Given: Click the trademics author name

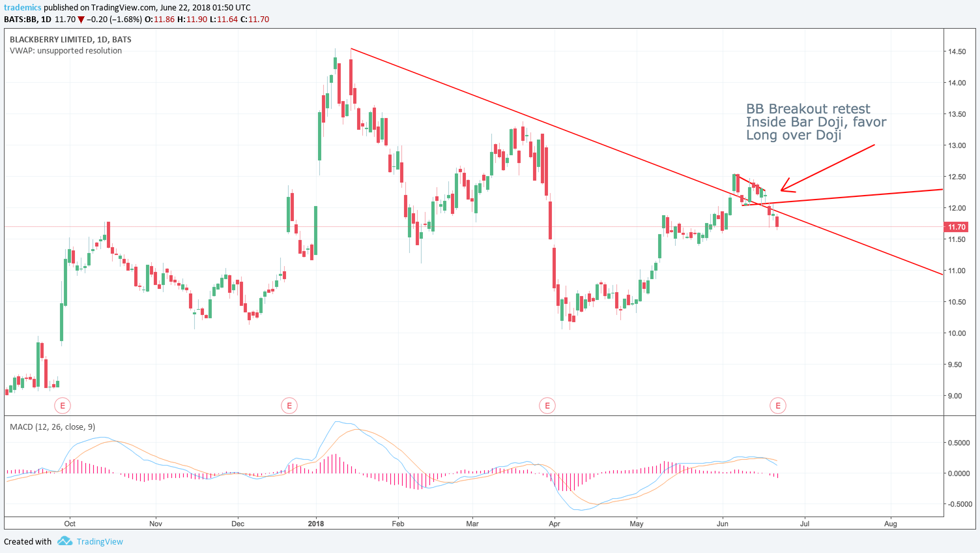Looking at the screenshot, I should click(23, 8).
